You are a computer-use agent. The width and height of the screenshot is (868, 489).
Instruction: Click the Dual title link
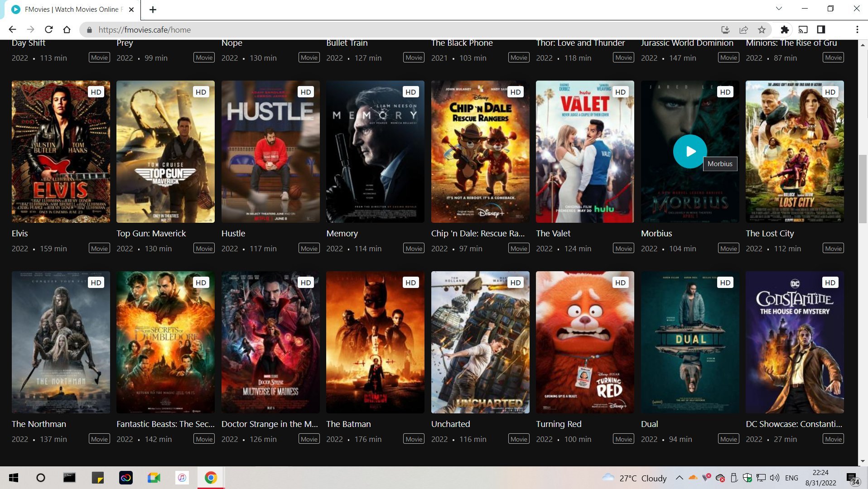point(649,424)
